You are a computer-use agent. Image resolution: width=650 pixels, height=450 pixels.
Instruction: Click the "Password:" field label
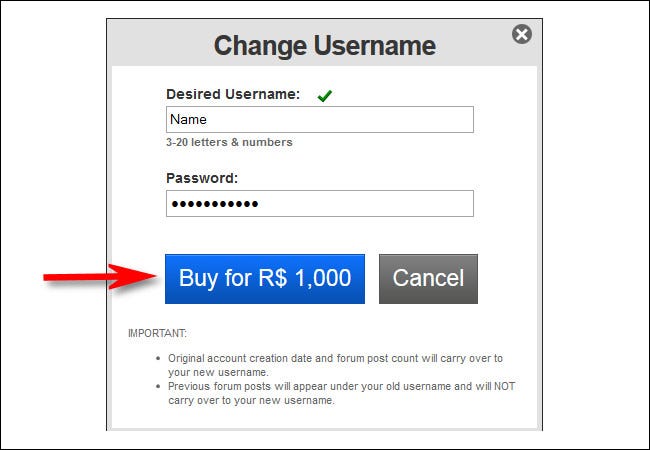(x=202, y=178)
